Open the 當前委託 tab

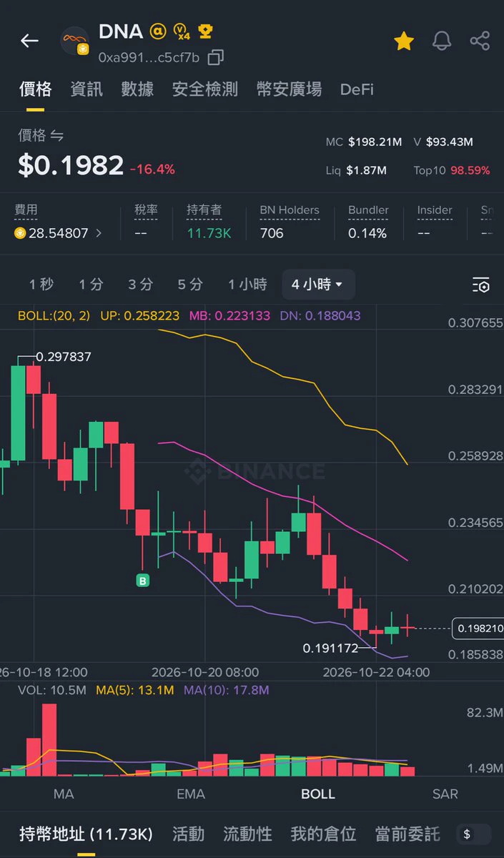click(x=407, y=834)
